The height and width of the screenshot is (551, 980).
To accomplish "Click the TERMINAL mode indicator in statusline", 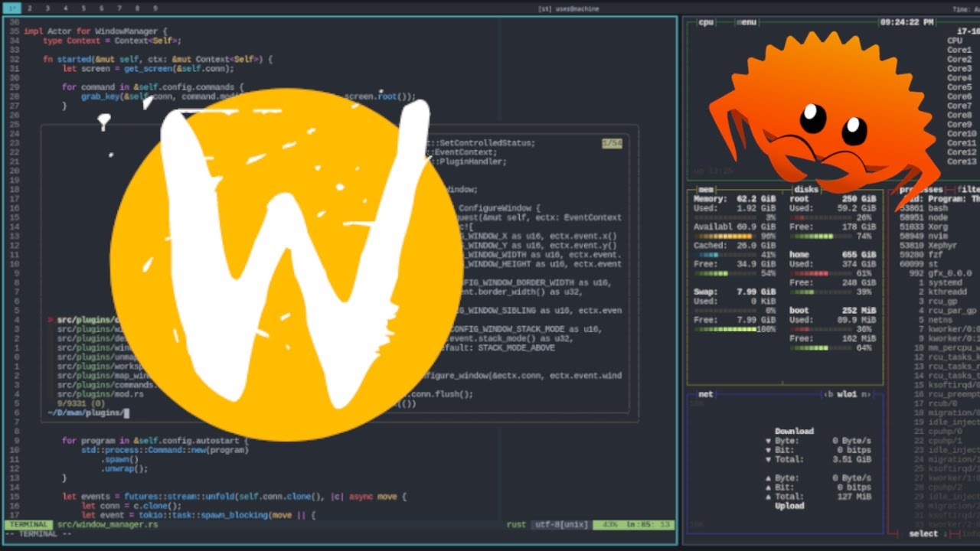I will (29, 524).
